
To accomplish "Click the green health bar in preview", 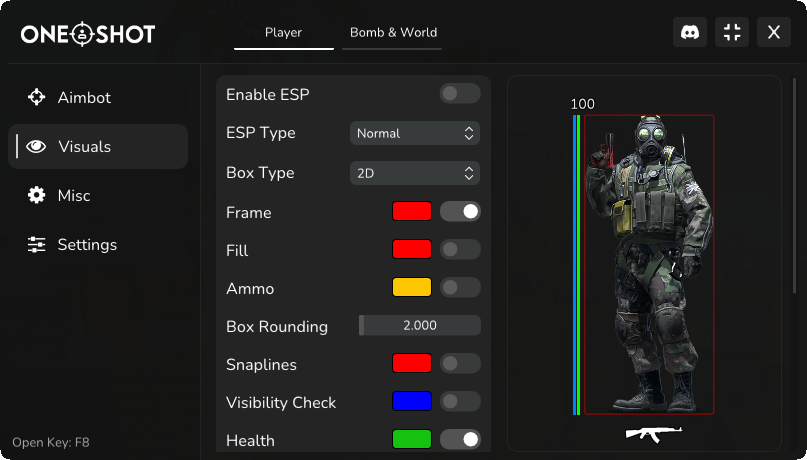I will click(x=579, y=265).
